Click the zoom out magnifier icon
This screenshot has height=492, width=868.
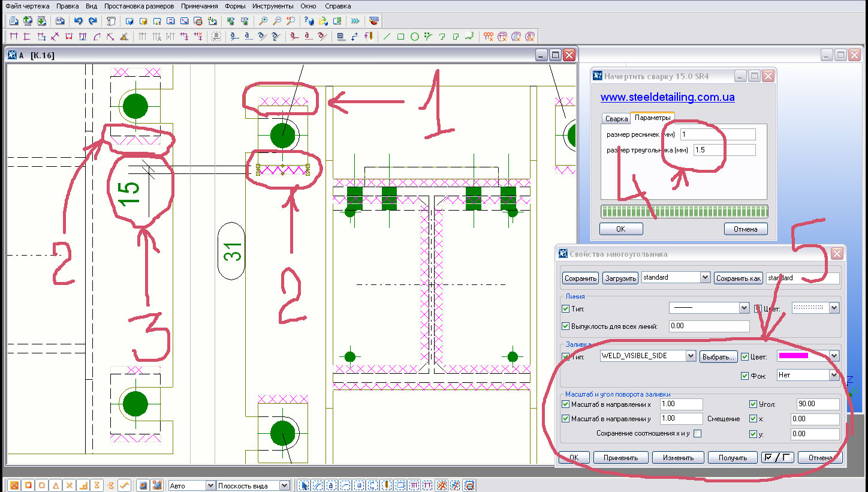coord(276,21)
